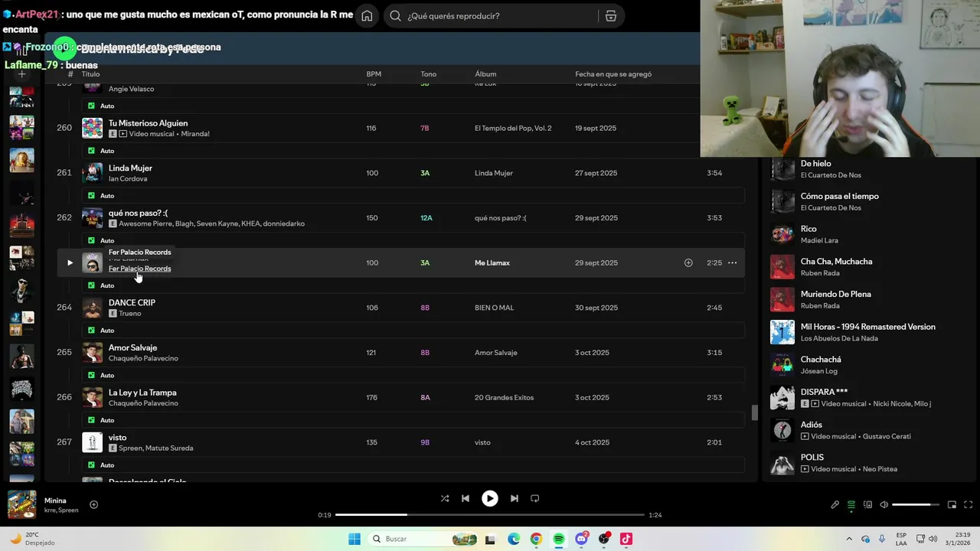Toggle the Auto checkbox under visto
Image resolution: width=980 pixels, height=551 pixels.
tap(91, 465)
